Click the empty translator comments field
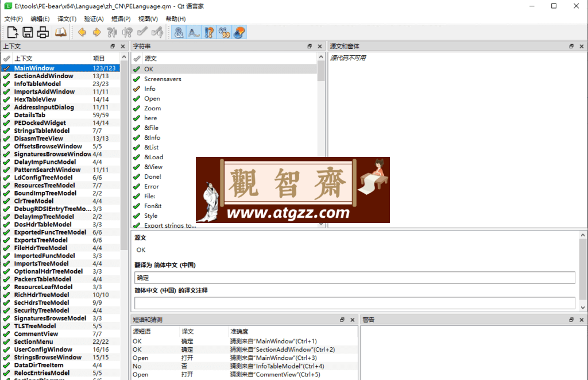The height and width of the screenshot is (380, 588). click(354, 303)
